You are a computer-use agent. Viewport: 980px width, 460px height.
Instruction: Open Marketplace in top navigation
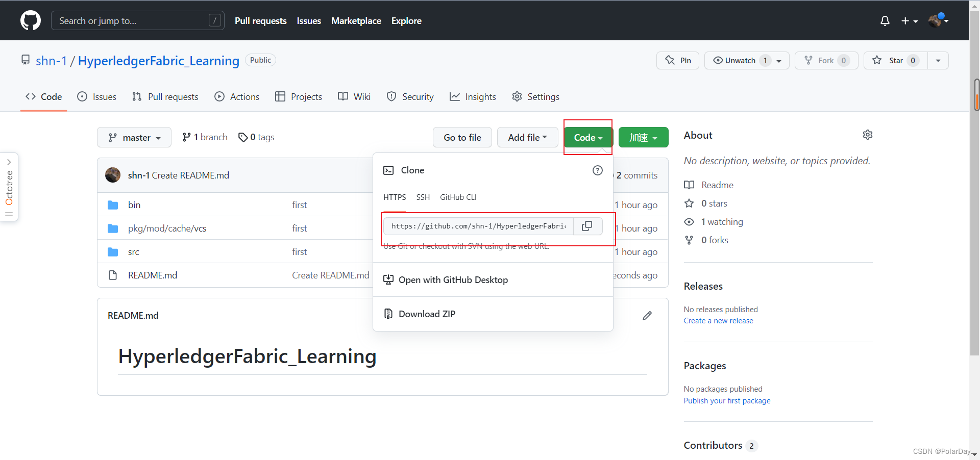point(356,21)
